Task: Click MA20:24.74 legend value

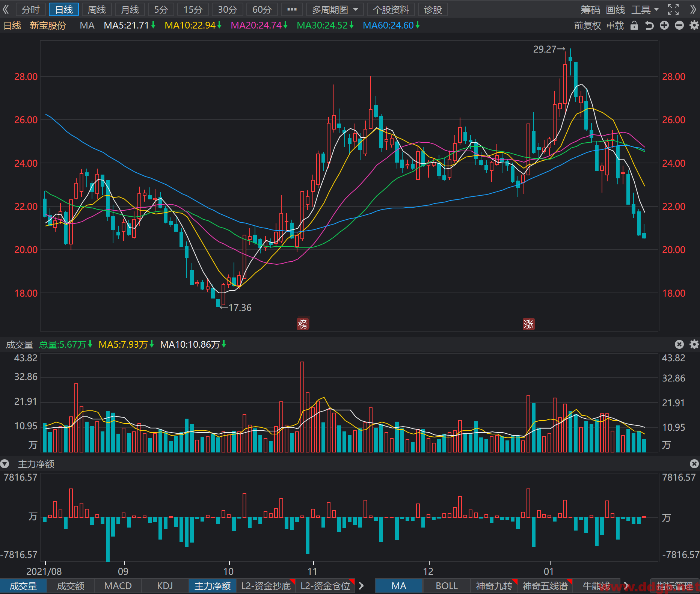Action: [x=259, y=26]
